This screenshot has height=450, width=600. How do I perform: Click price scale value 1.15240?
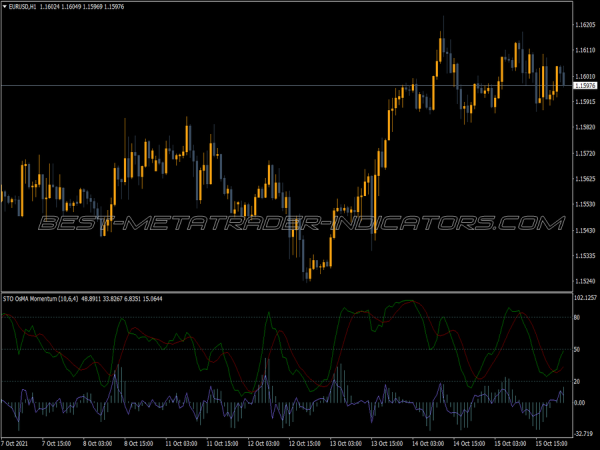pyautogui.click(x=585, y=281)
